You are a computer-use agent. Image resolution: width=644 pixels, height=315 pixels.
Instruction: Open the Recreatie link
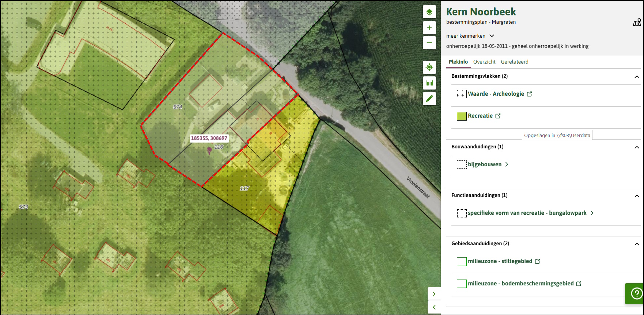[x=480, y=116]
